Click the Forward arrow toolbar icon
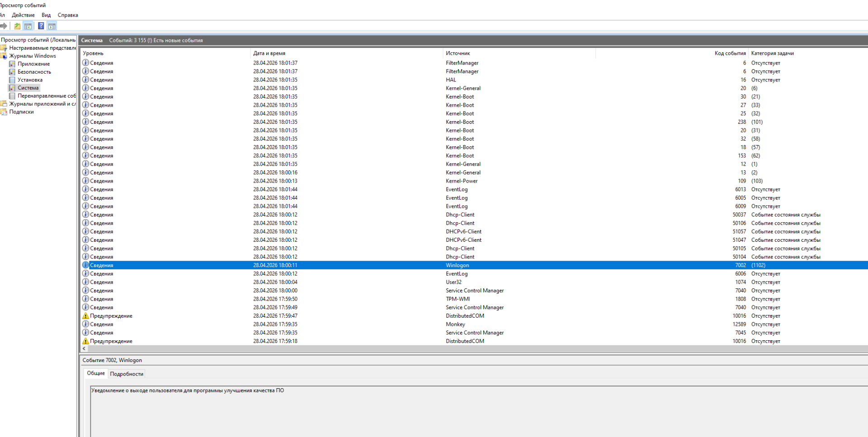The height and width of the screenshot is (437, 868). click(4, 26)
